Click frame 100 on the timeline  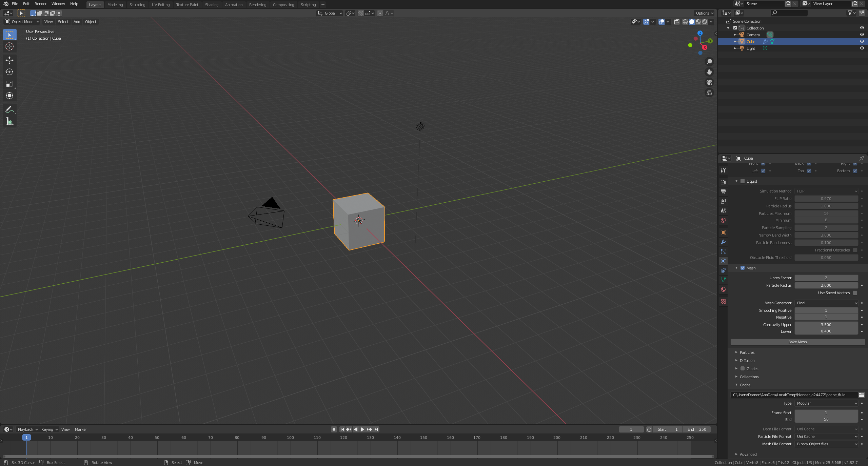pos(290,438)
